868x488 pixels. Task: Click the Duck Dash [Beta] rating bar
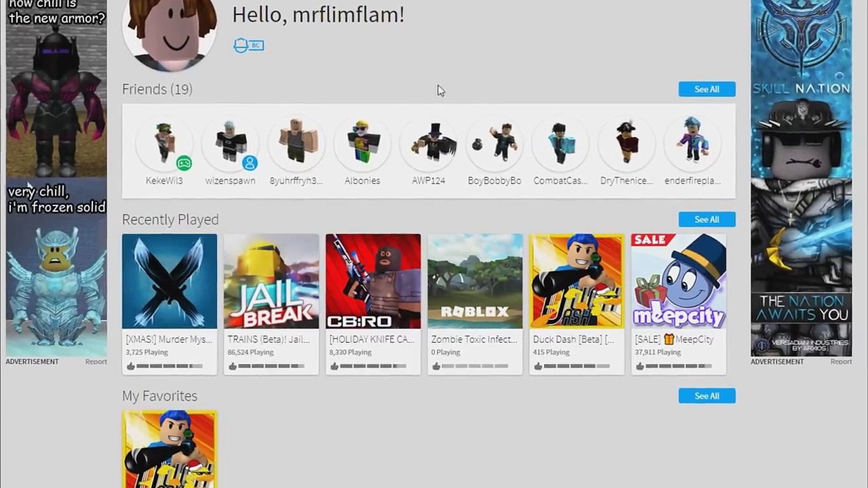pyautogui.click(x=577, y=366)
